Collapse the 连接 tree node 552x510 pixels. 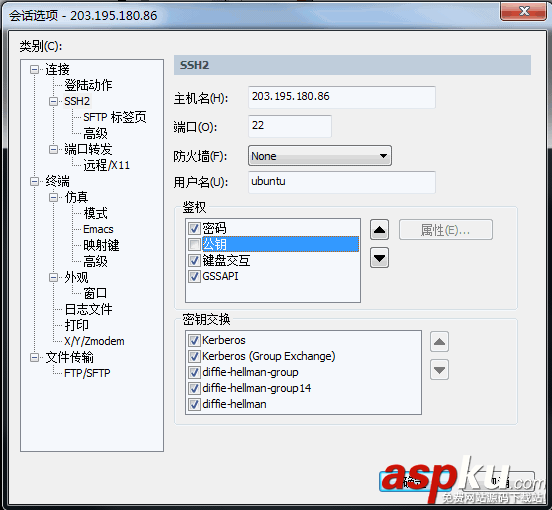click(34, 69)
